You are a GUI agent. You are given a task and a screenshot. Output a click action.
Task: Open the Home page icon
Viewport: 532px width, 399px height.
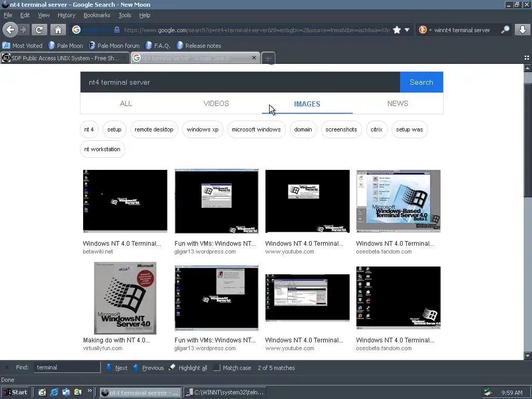point(58,30)
